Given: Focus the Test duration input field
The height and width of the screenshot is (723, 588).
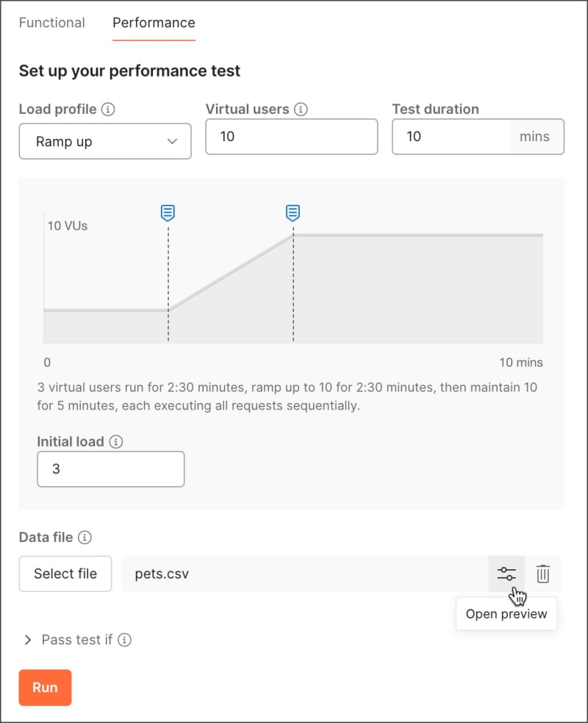Looking at the screenshot, I should [x=451, y=137].
